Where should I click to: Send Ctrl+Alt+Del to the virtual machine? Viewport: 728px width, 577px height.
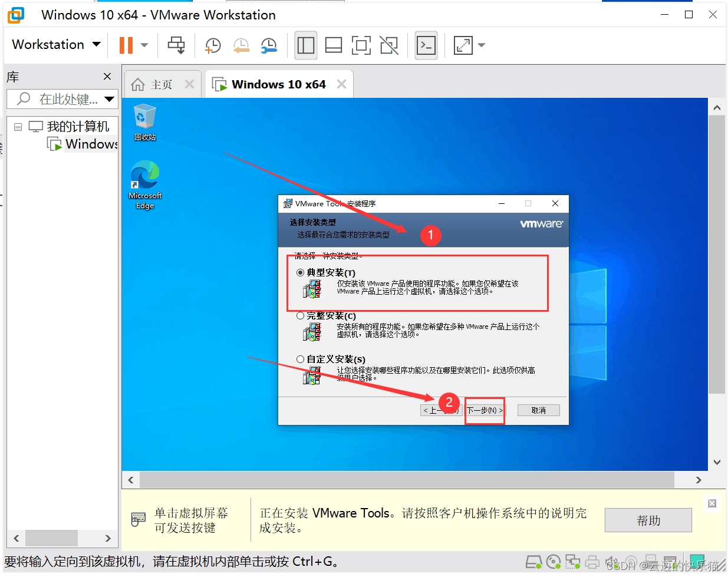[x=176, y=45]
